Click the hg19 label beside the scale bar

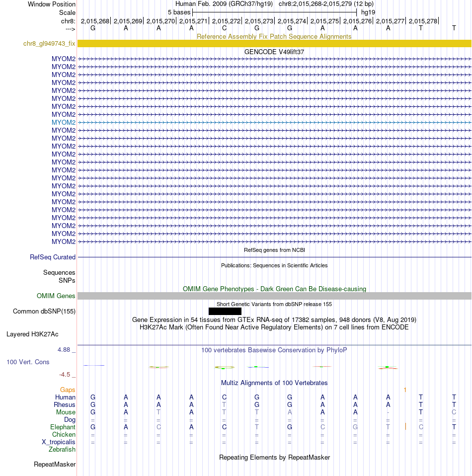coord(368,12)
